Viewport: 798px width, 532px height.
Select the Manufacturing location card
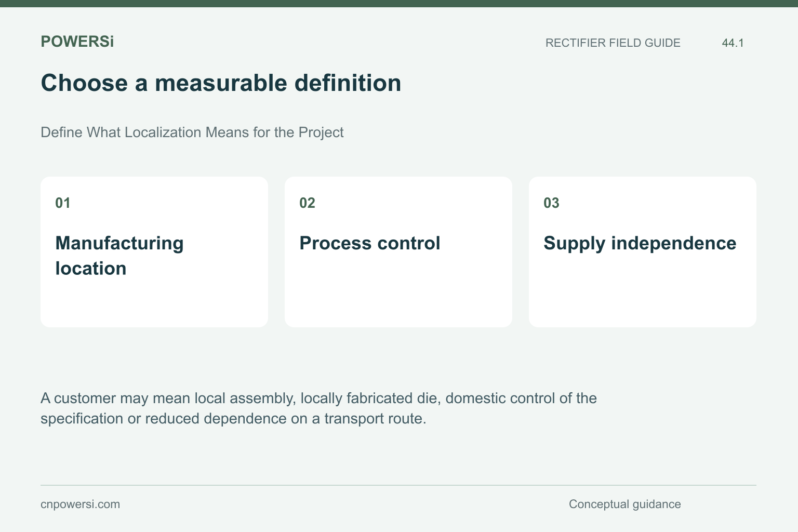(154, 252)
